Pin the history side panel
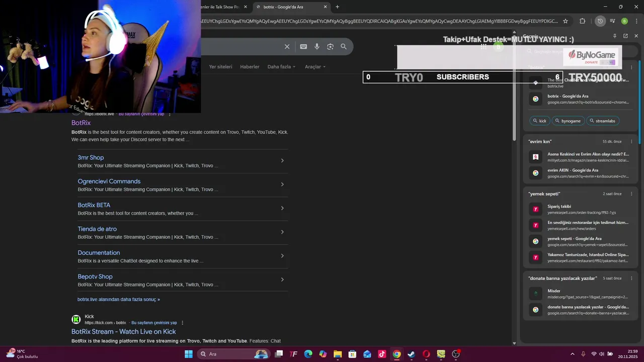This screenshot has width=644, height=362. 614,36
